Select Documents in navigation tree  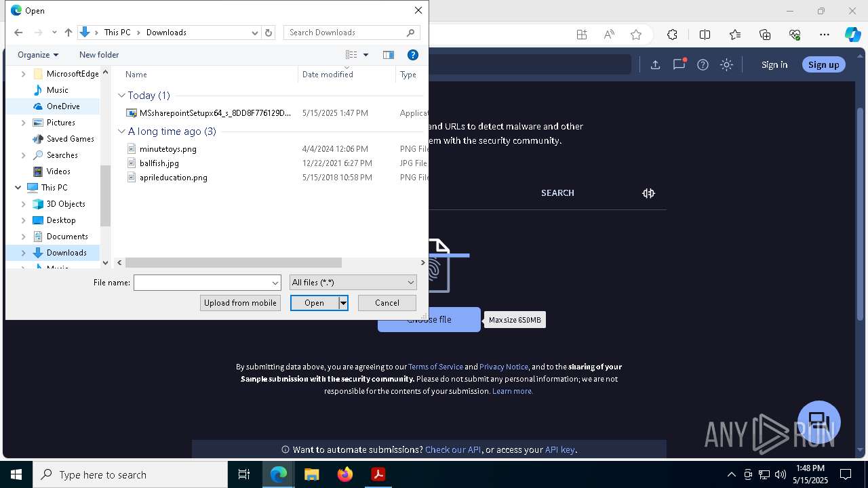coord(67,237)
